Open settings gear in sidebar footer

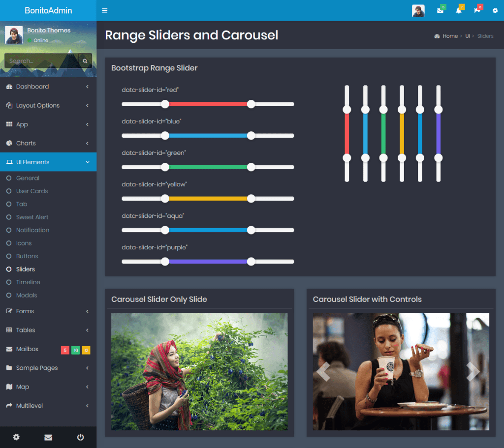pyautogui.click(x=16, y=437)
